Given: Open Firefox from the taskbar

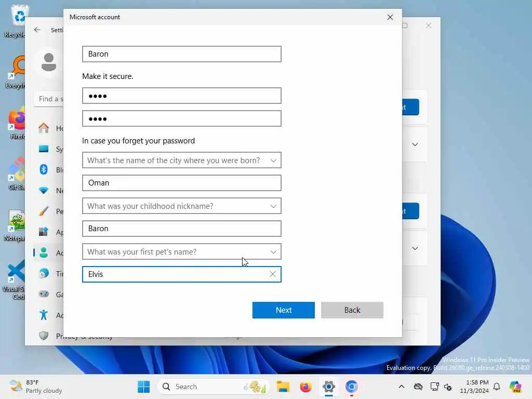Looking at the screenshot, I should point(305,387).
